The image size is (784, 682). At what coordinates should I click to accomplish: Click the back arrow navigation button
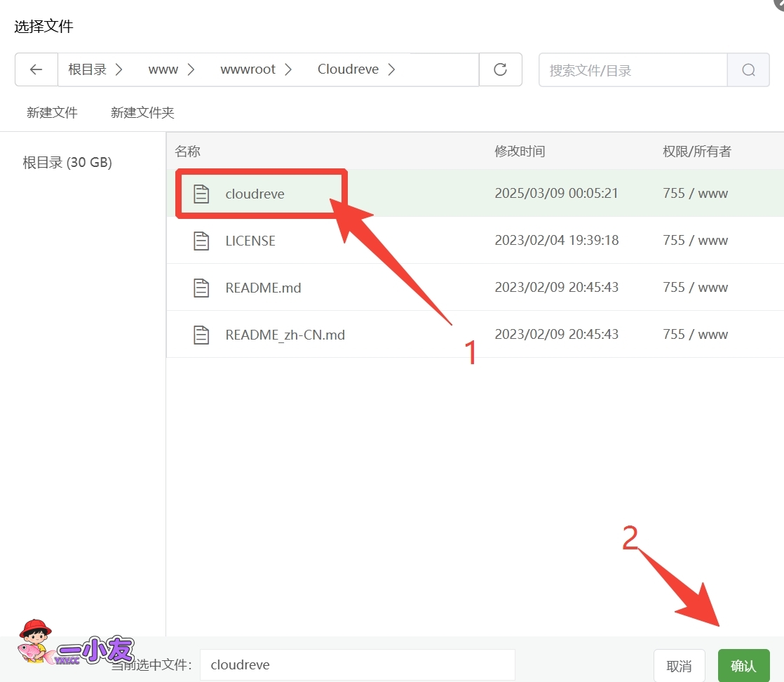point(36,69)
